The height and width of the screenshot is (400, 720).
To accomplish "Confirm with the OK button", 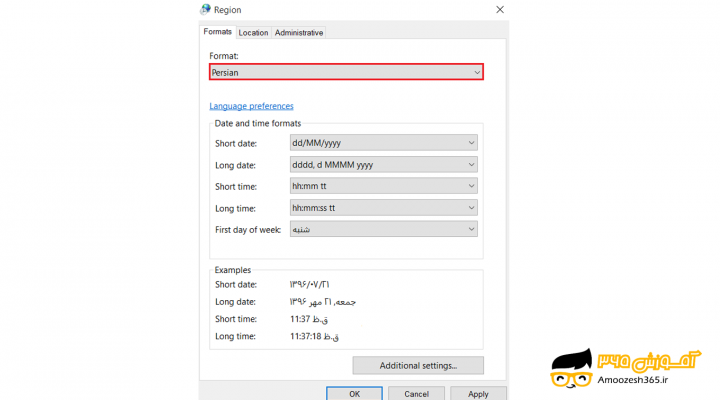I will click(x=354, y=394).
